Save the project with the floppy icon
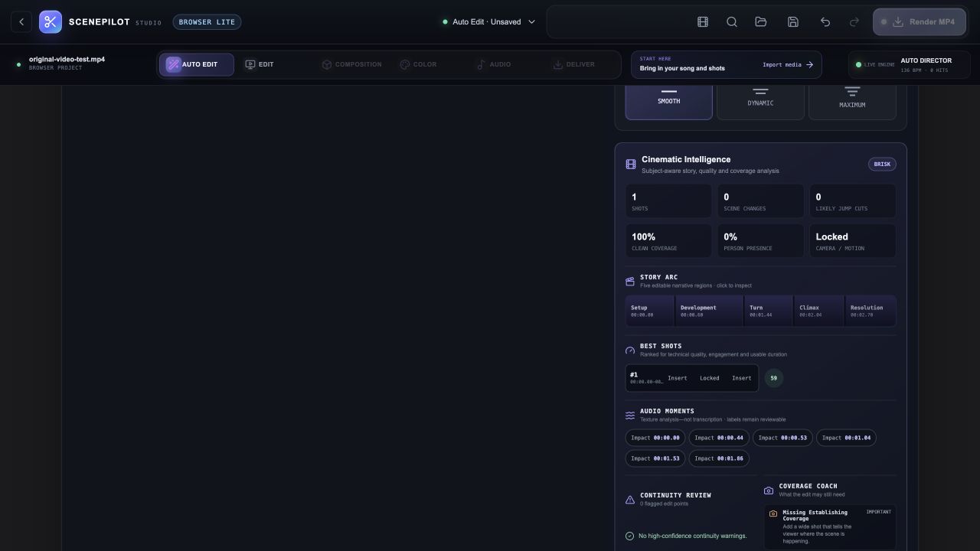The image size is (980, 551). click(x=793, y=22)
